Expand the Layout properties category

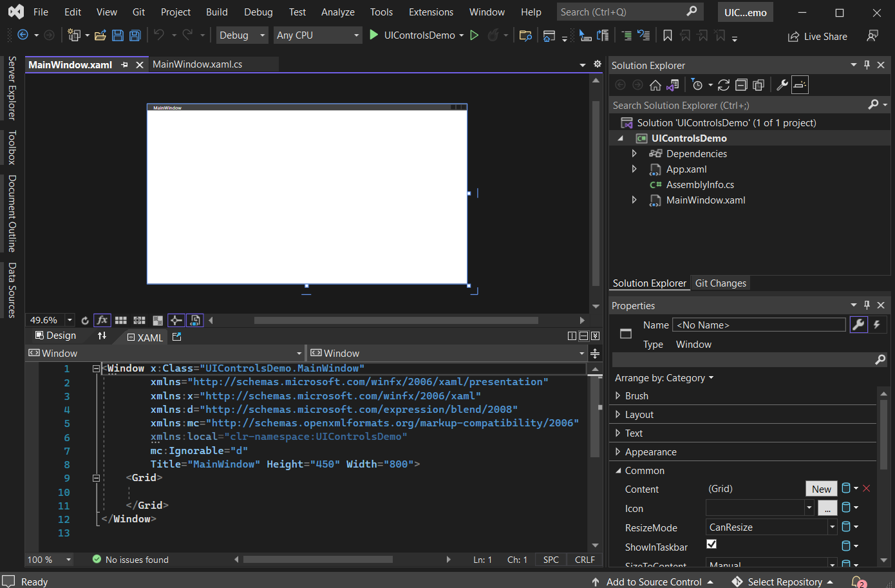[618, 415]
